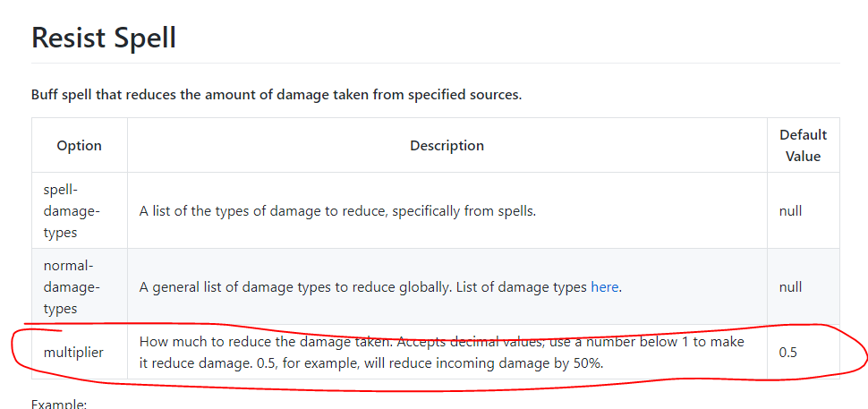Click the bold "Buff spell that reduces" summary line
868x409 pixels.
pos(276,94)
